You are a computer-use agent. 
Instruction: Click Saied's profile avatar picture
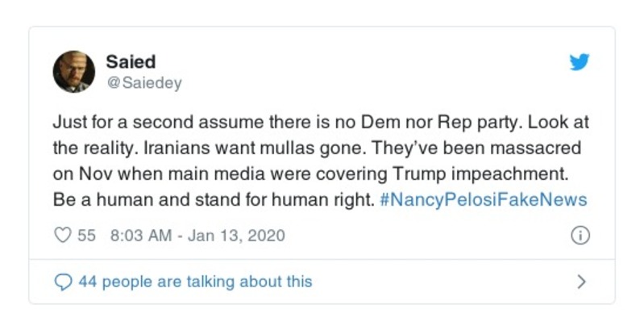coord(74,71)
